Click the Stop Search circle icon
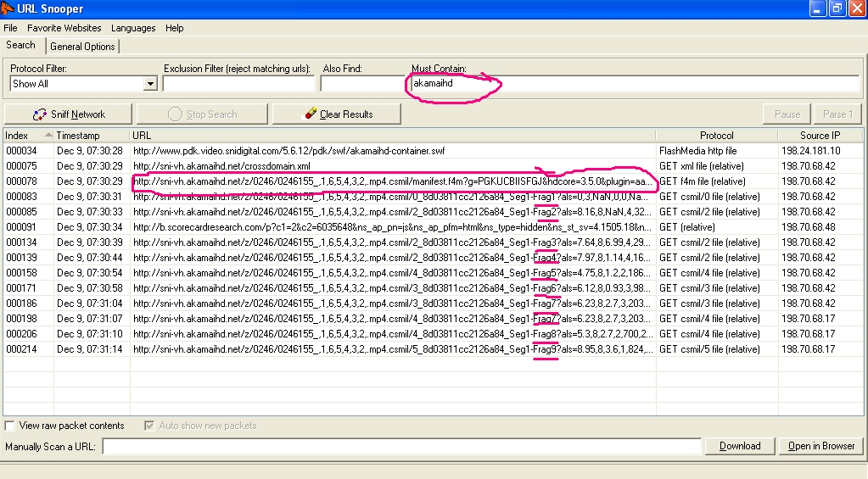The height and width of the screenshot is (479, 868). 175,114
